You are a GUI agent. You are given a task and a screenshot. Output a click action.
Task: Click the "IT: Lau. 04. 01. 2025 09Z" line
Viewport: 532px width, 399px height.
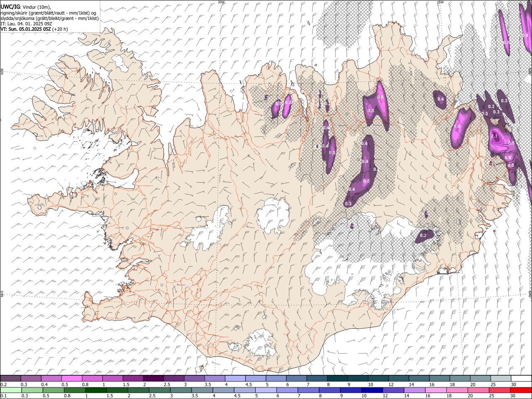26,24
